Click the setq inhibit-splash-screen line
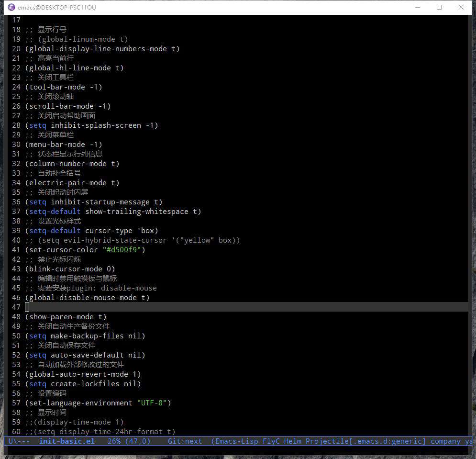This screenshot has height=459, width=476. (x=92, y=125)
